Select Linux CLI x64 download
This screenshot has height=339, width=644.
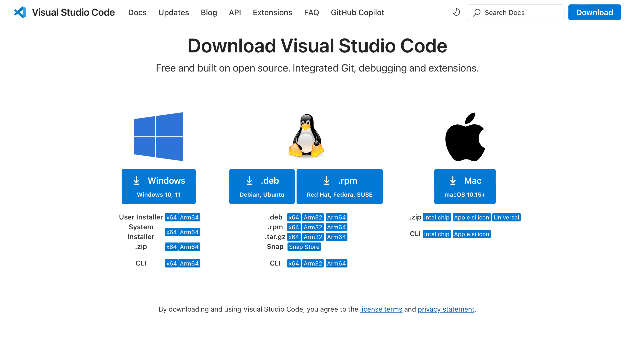coord(294,264)
